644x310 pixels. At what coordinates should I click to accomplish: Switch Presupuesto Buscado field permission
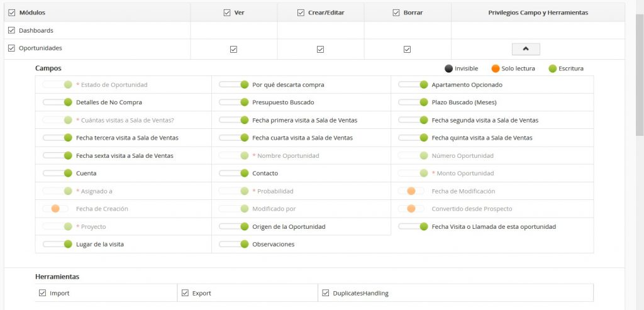click(234, 102)
